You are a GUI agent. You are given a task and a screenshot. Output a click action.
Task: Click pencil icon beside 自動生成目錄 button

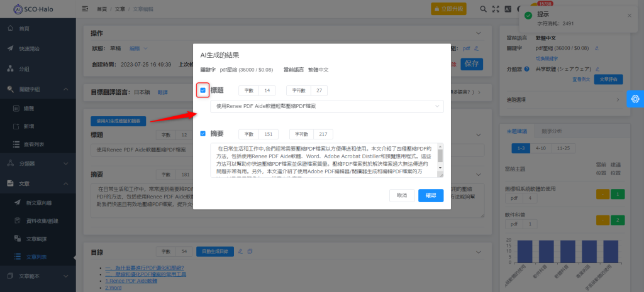(x=241, y=251)
